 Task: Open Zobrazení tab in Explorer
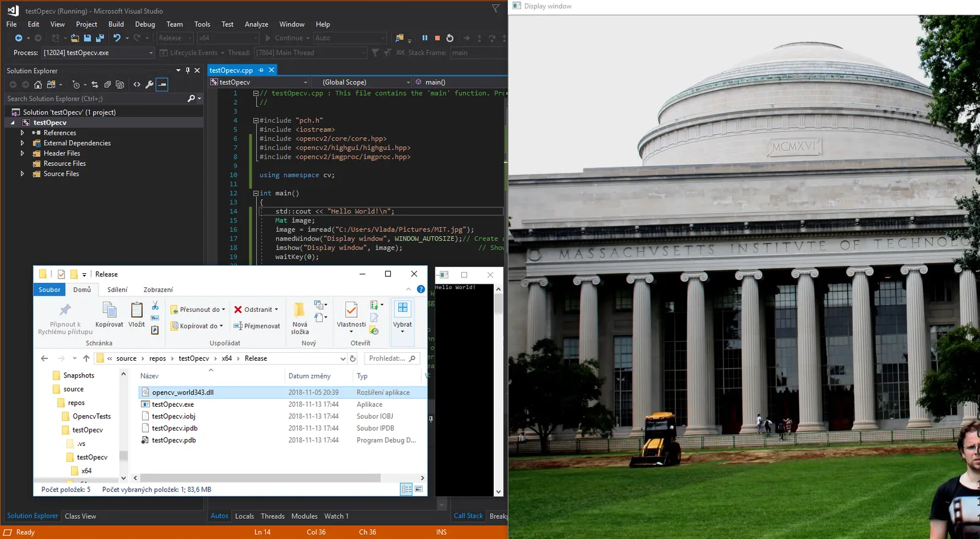(158, 290)
